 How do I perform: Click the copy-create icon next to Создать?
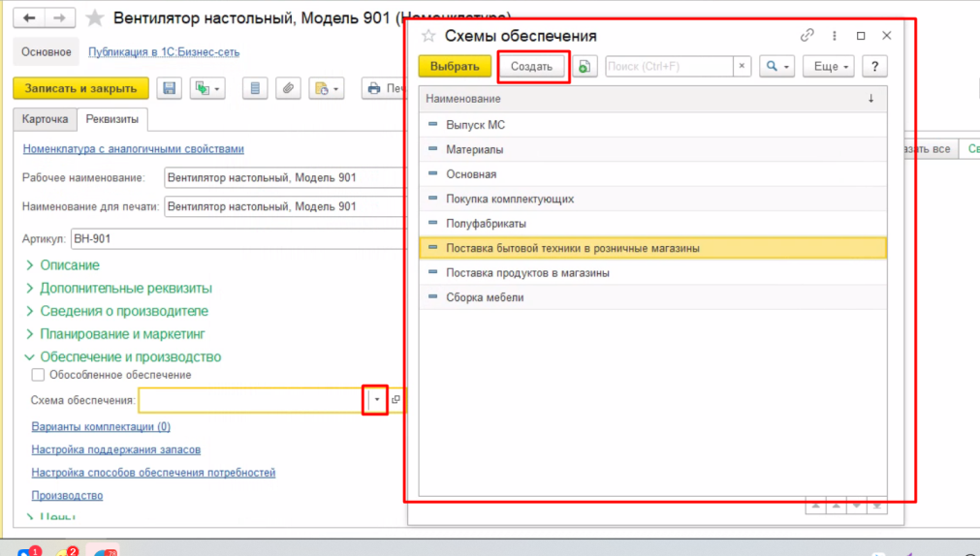tap(585, 67)
